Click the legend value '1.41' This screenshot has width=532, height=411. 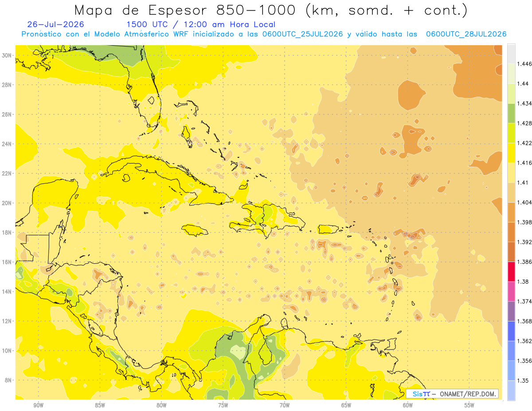pos(523,183)
